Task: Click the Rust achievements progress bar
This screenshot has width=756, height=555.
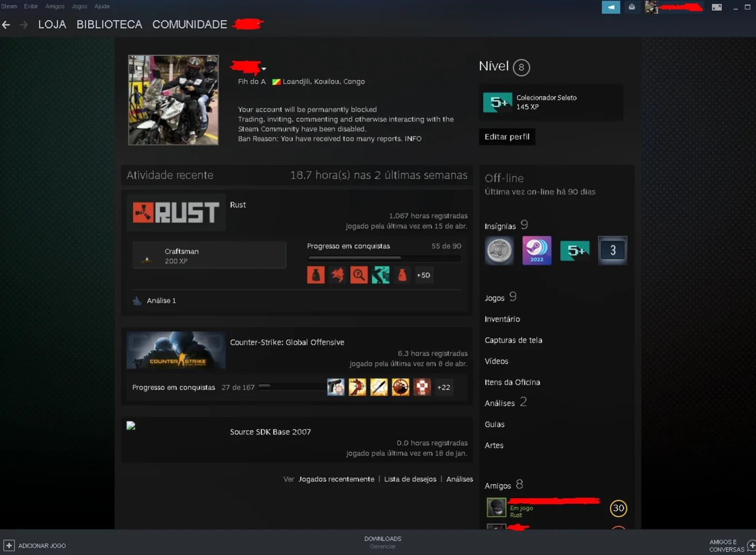Action: tap(384, 258)
